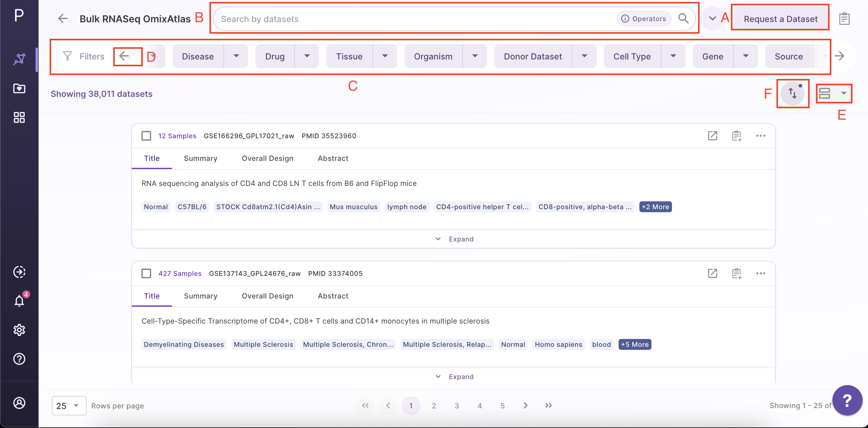The height and width of the screenshot is (428, 868).
Task: Click the Polly P logo icon
Action: pos(19,15)
